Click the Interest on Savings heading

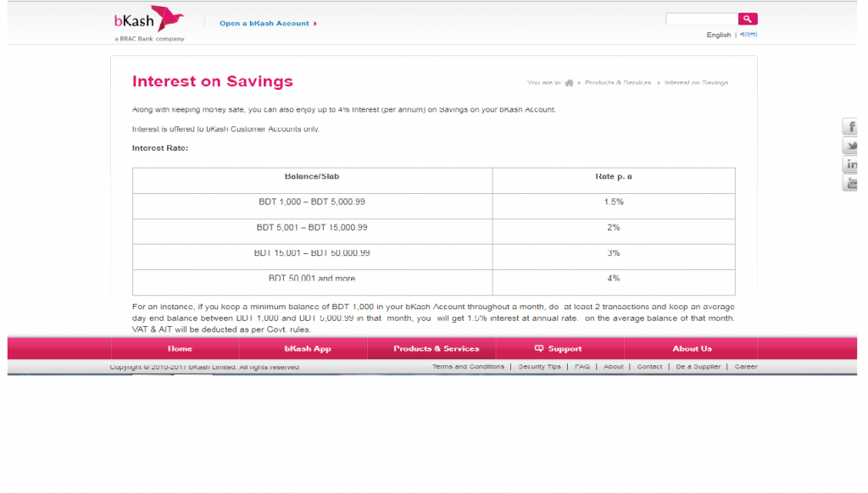213,81
